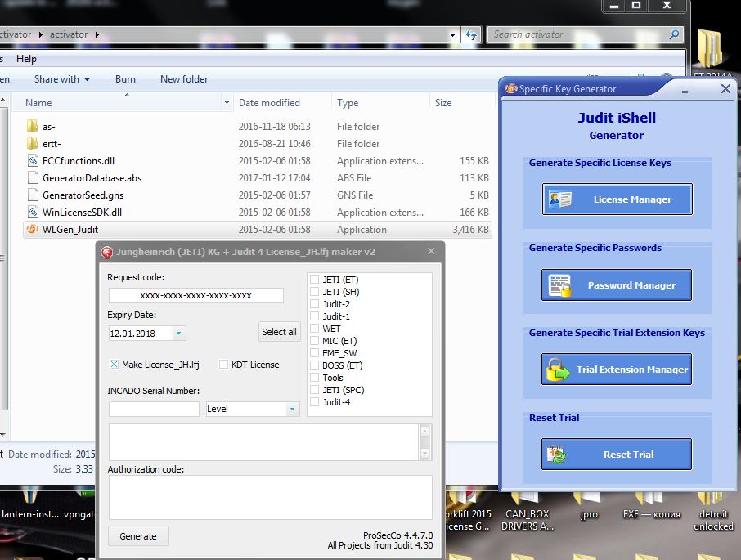
Task: Click the INCADO Serial Number field
Action: tap(154, 409)
